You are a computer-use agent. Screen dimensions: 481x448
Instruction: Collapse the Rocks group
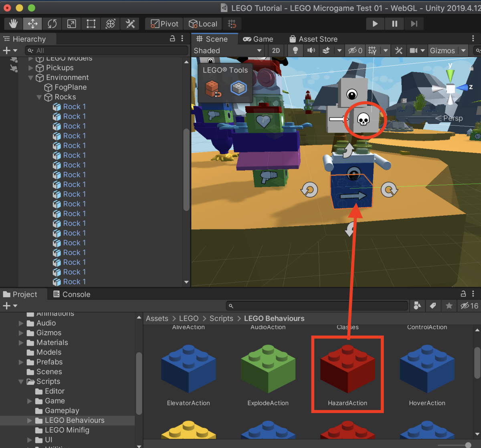click(39, 97)
